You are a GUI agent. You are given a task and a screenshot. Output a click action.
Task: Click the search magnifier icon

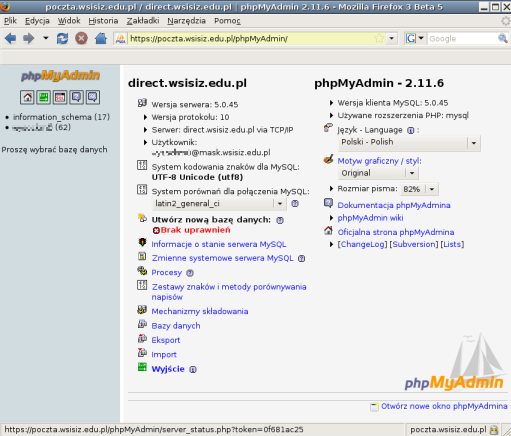pos(503,39)
